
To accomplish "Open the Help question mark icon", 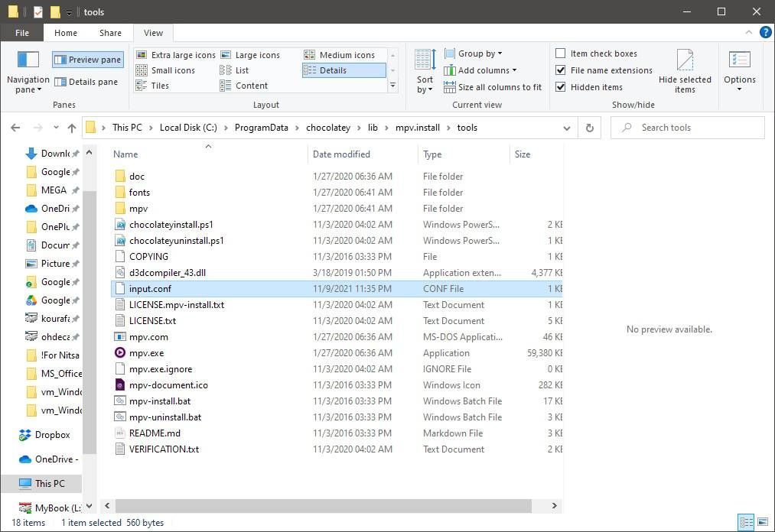I will point(765,33).
